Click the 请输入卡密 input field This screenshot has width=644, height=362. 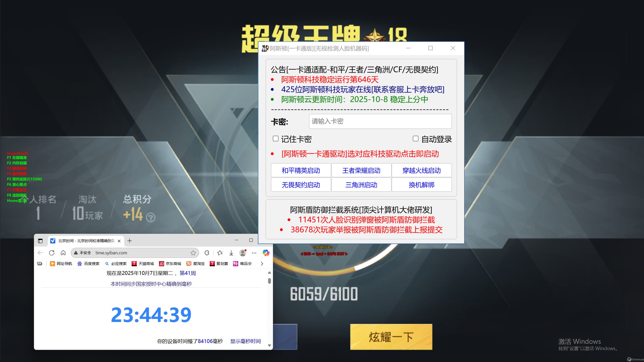[380, 121]
